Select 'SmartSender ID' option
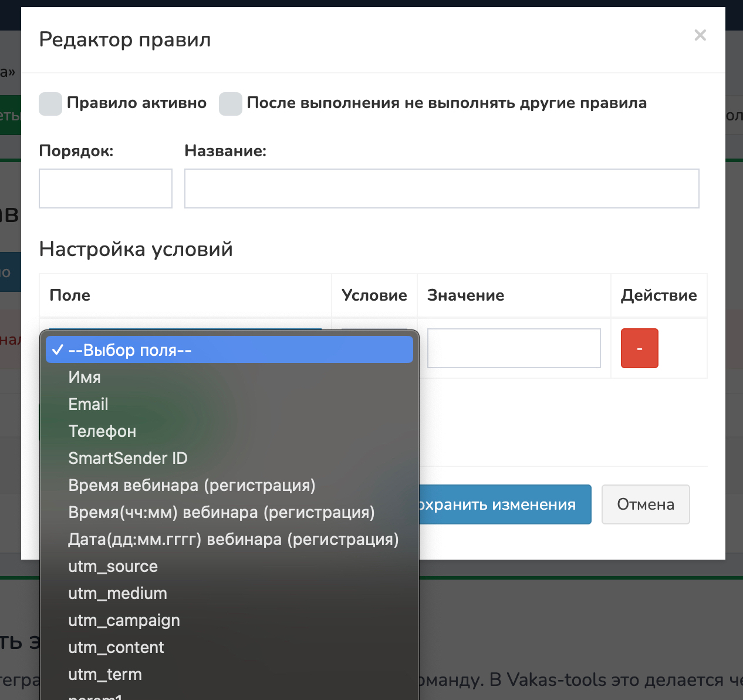This screenshot has height=700, width=743. (x=128, y=458)
